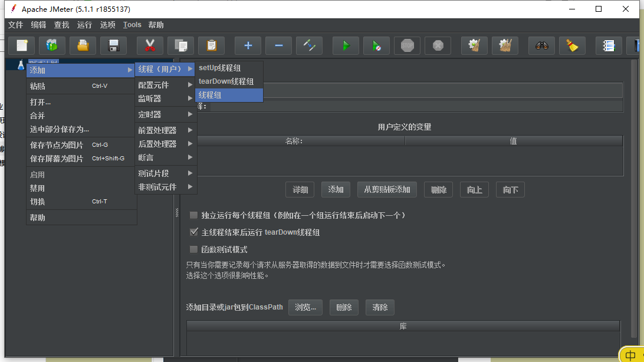
Task: Click the Shutdown threads icon
Action: click(438, 45)
